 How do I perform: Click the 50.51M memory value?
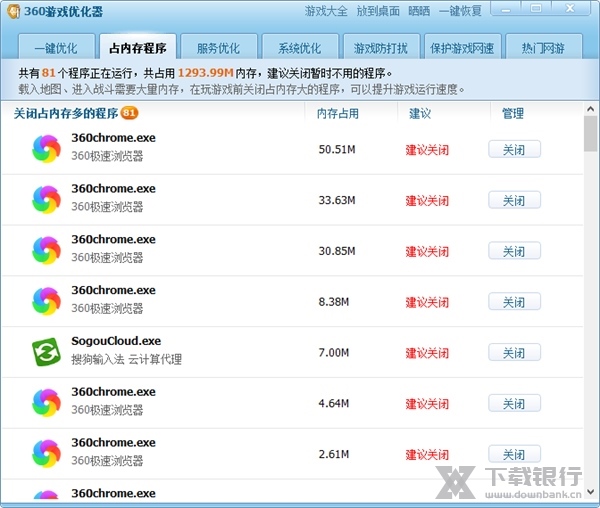(x=337, y=149)
